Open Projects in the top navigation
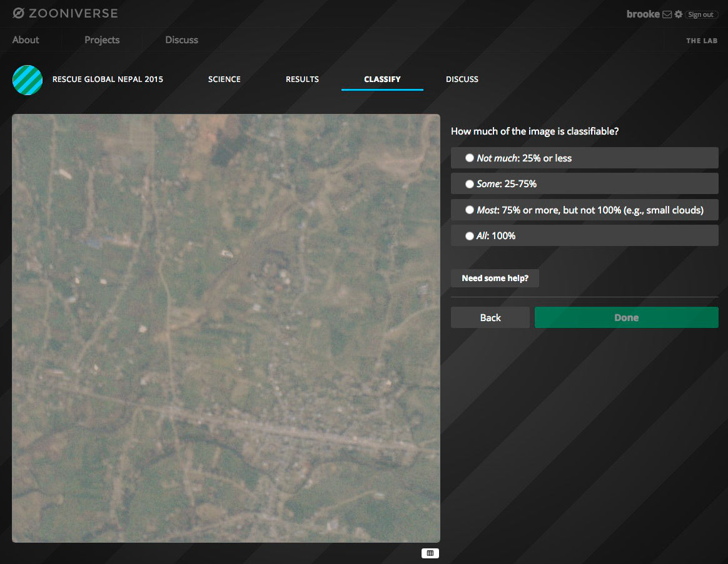This screenshot has width=728, height=564. click(x=102, y=40)
